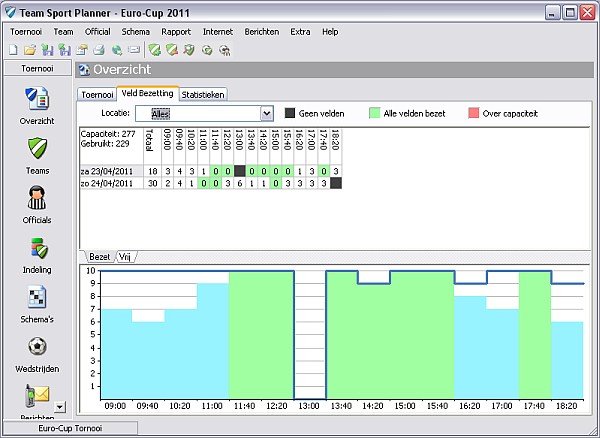Close the Team Sport Planner window
The width and height of the screenshot is (600, 438).
coord(587,13)
